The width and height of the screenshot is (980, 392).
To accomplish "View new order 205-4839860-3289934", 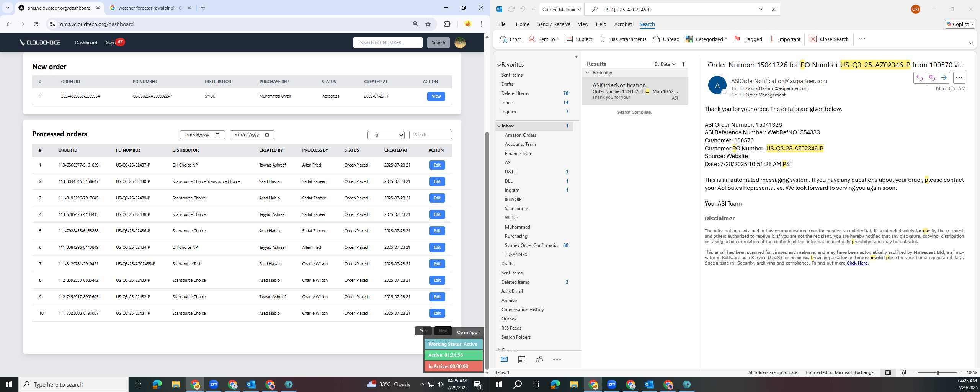I will click(x=436, y=96).
